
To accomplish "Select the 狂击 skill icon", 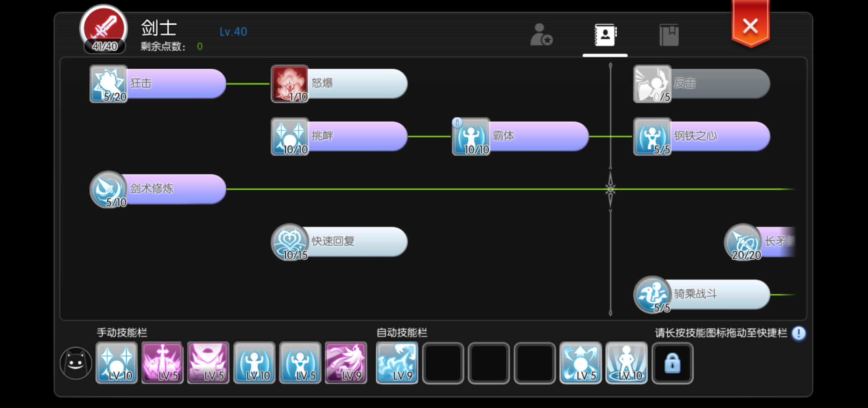I will (109, 84).
